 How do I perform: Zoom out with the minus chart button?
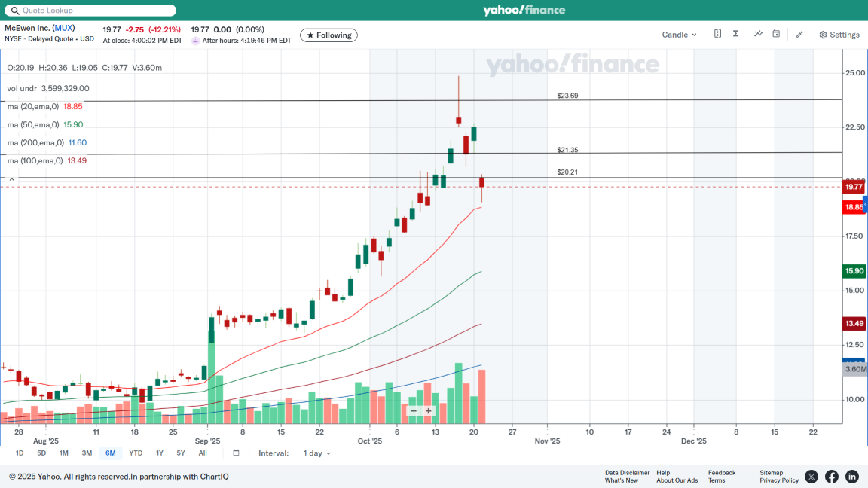click(x=413, y=411)
